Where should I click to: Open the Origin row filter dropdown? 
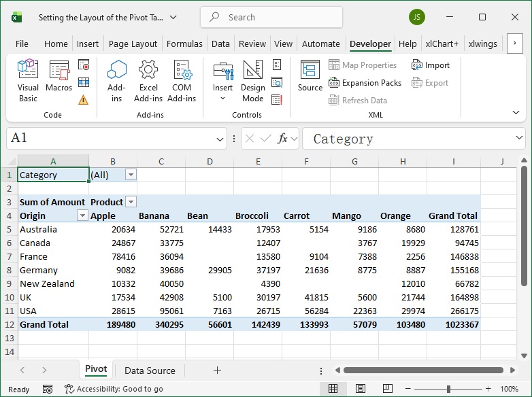(x=82, y=215)
